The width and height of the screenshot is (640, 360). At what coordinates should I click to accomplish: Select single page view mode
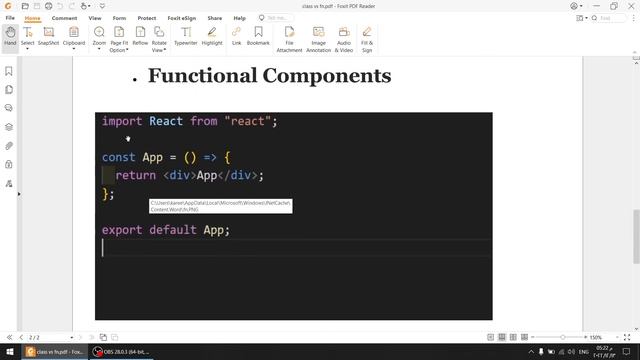click(491, 337)
